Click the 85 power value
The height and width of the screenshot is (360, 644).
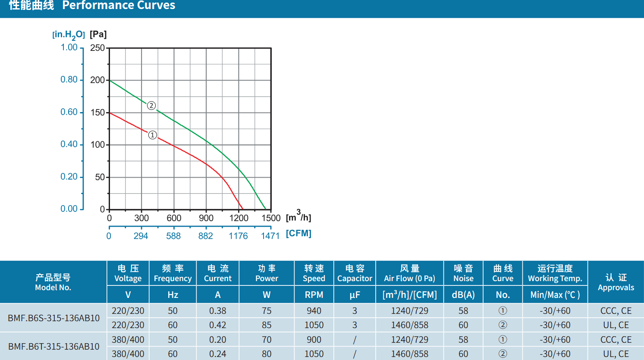pos(267,325)
